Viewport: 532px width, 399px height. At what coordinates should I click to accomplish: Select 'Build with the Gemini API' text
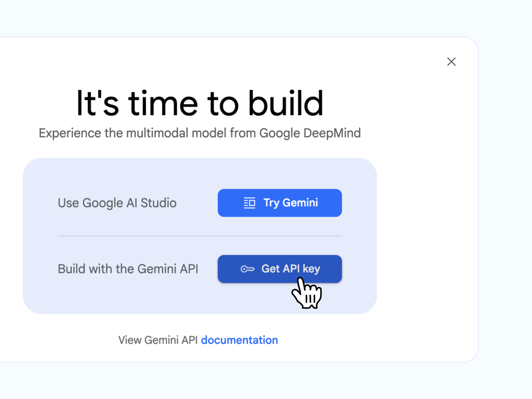pyautogui.click(x=128, y=269)
